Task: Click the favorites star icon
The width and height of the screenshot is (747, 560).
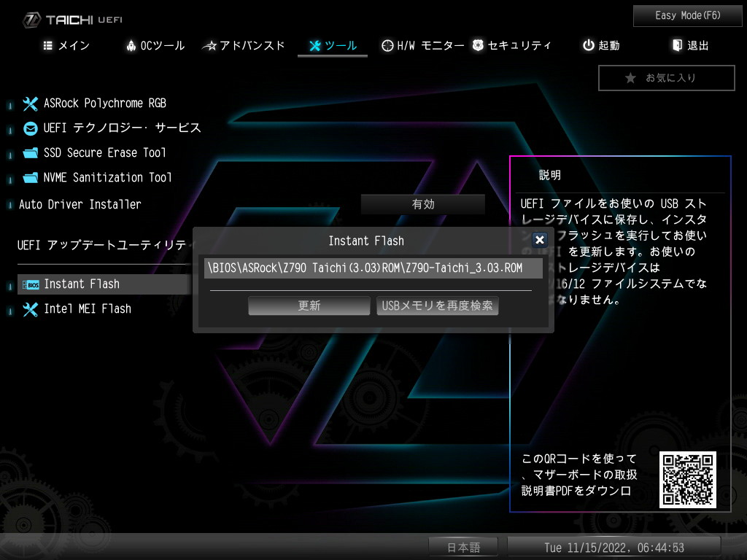Action: [630, 78]
